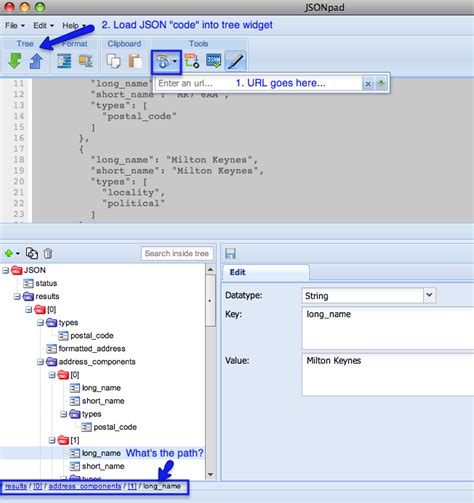This screenshot has width=474, height=503.
Task: Collapse the types node under results [0]
Action: click(x=40, y=323)
